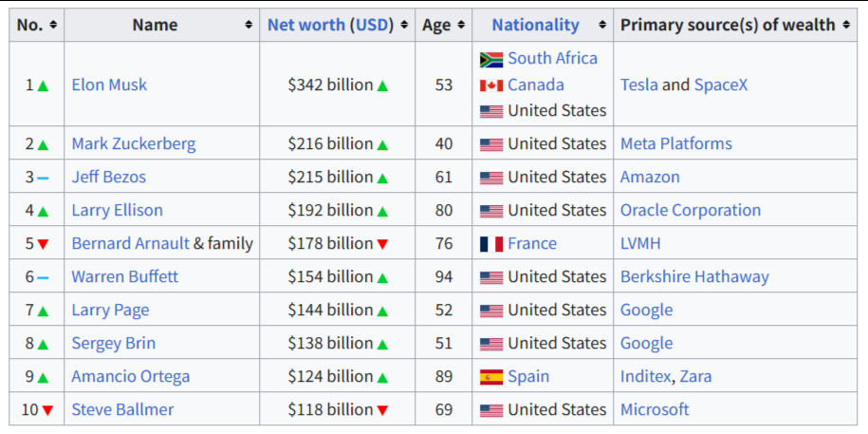
Task: Sort table by the No. column arrows
Action: pos(53,25)
